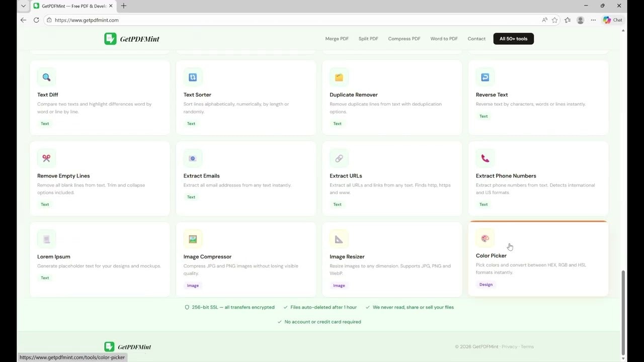644x362 pixels.
Task: Click the Reverse Text arrow icon
Action: [x=485, y=77]
